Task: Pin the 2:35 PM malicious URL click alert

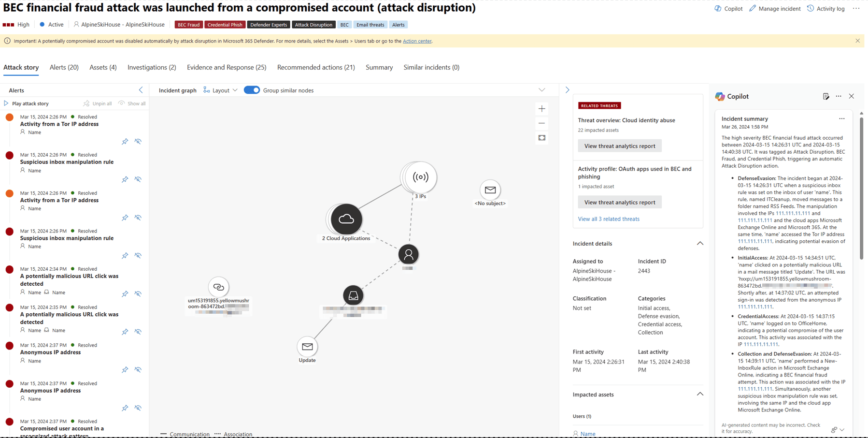Action: 125,332
